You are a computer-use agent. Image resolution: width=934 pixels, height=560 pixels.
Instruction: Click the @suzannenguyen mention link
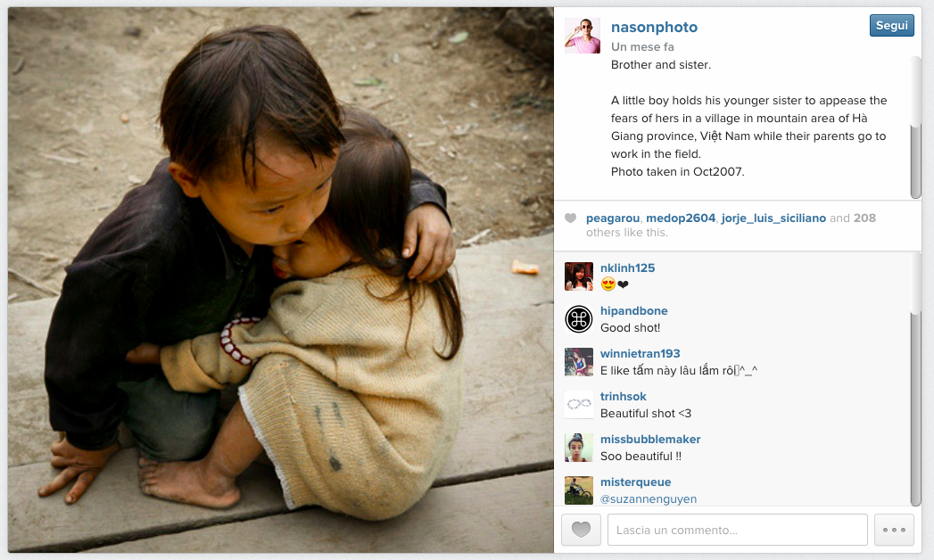coord(648,498)
